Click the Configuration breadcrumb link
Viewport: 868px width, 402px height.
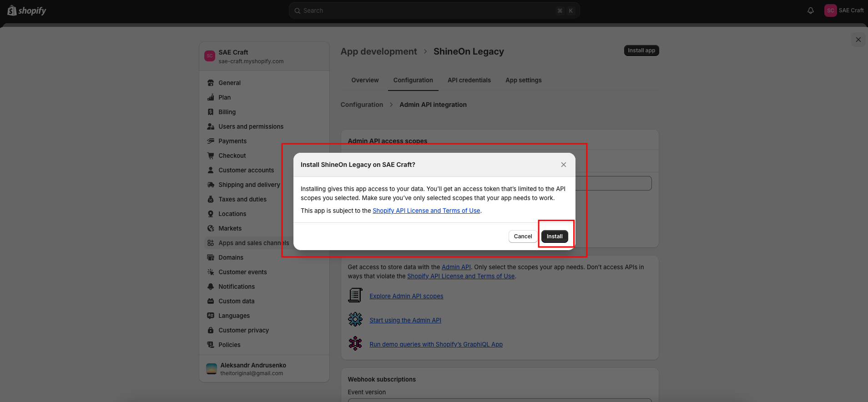362,105
